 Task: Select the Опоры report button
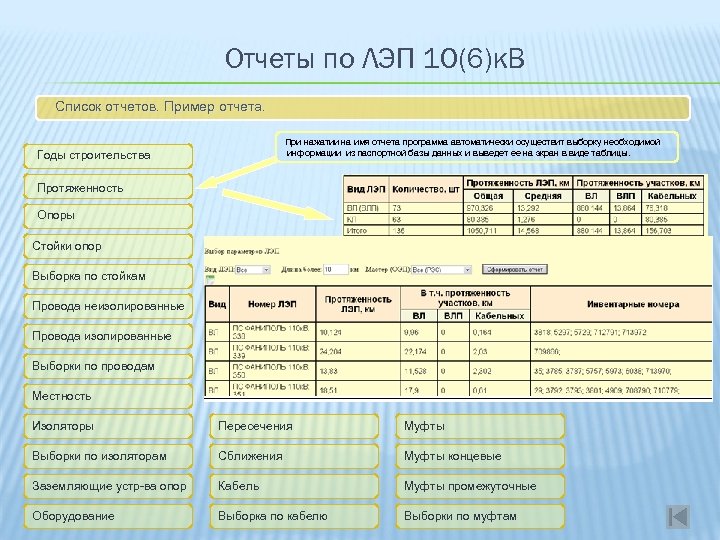coord(108,215)
